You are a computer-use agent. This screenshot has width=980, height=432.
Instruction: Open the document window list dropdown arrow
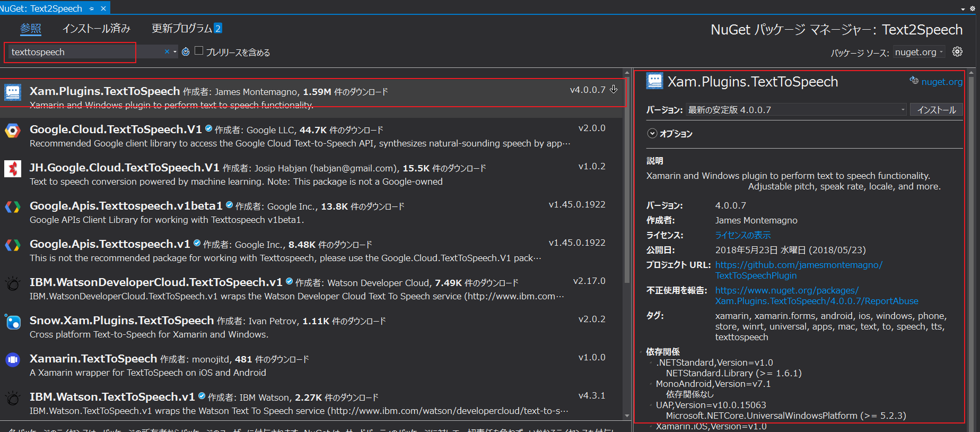pyautogui.click(x=963, y=9)
